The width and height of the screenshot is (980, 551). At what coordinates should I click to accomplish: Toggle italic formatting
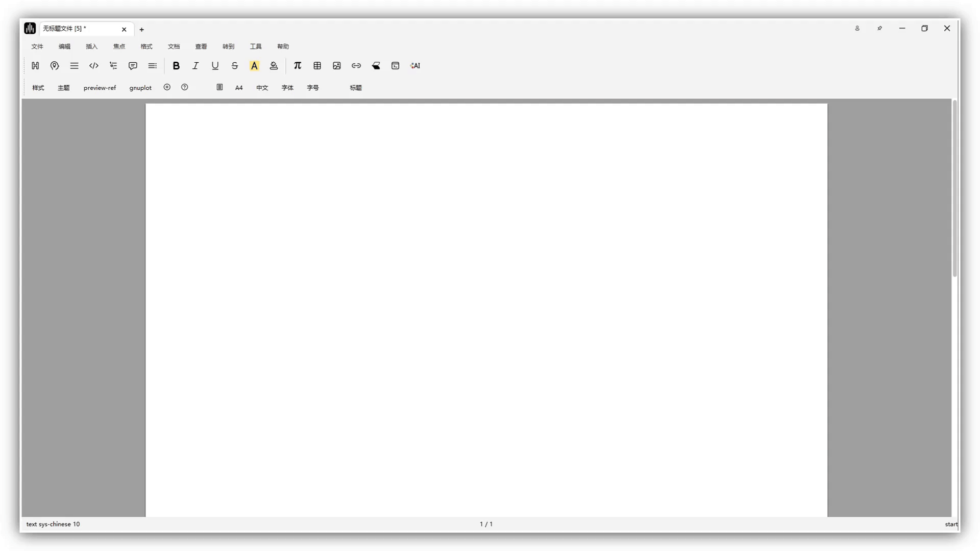coord(195,66)
